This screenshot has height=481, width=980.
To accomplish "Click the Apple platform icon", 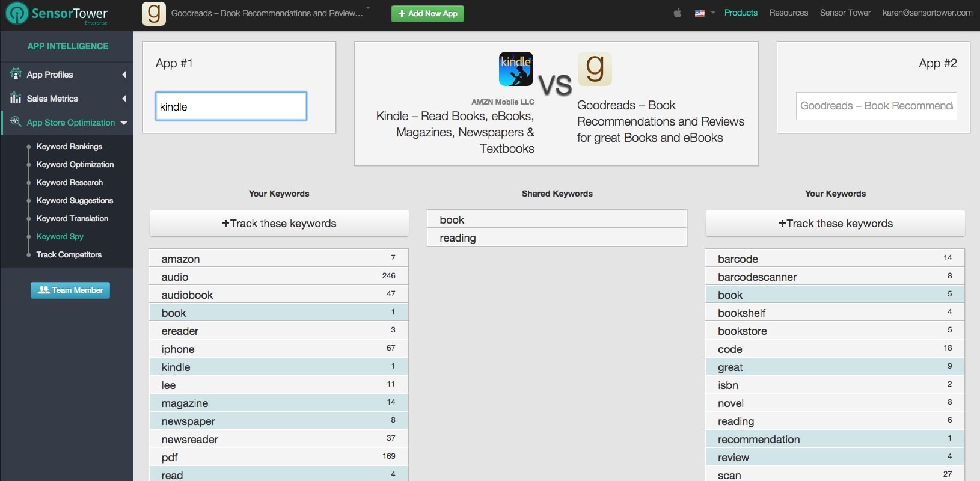I will tap(678, 13).
